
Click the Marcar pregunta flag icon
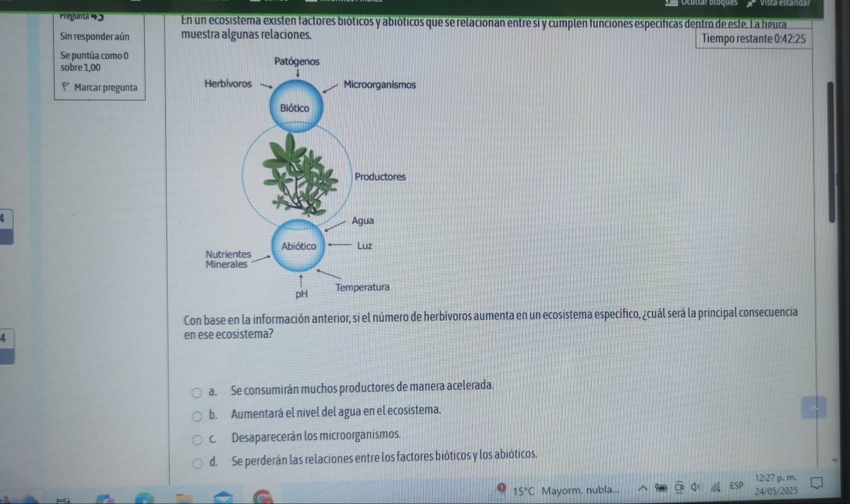point(65,87)
